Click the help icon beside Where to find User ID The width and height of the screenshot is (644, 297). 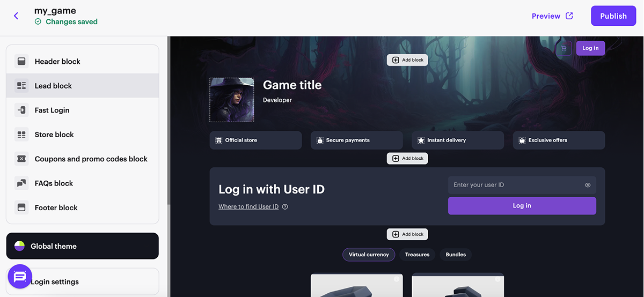coord(285,207)
